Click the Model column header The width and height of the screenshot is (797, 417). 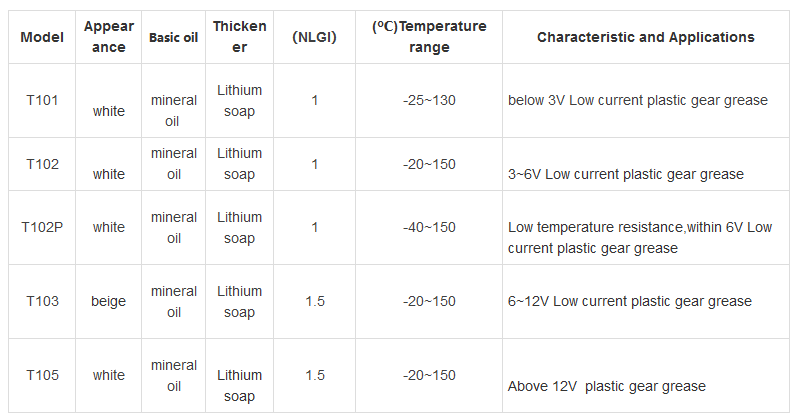tap(42, 37)
